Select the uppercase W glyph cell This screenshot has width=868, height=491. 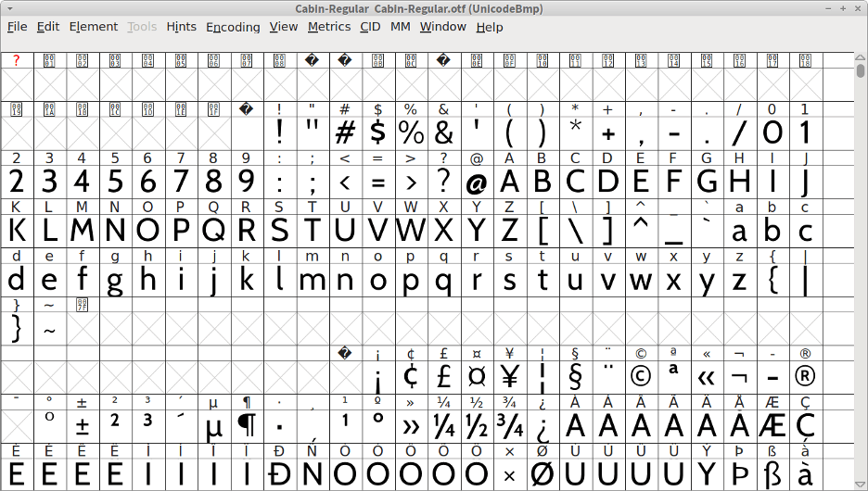[411, 230]
